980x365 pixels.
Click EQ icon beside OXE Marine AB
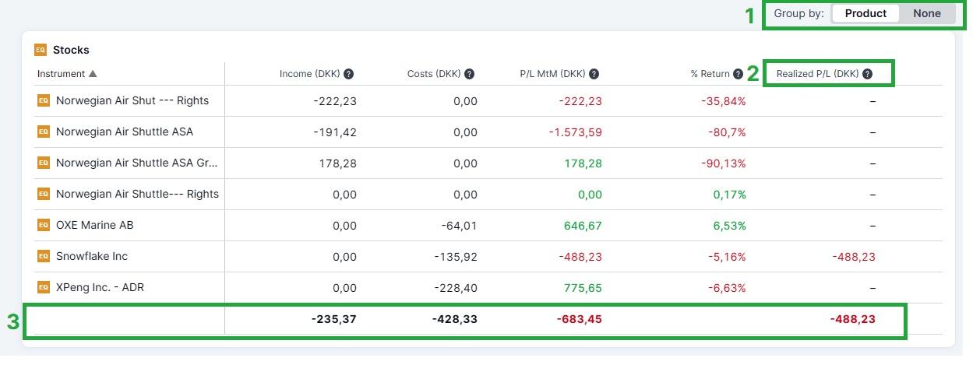coord(44,225)
